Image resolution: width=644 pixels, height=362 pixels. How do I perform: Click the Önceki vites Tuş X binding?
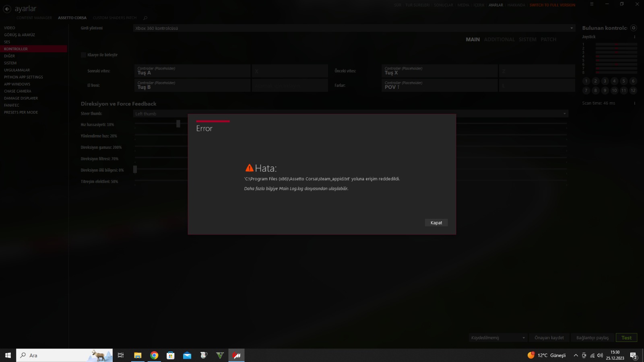[x=440, y=71]
